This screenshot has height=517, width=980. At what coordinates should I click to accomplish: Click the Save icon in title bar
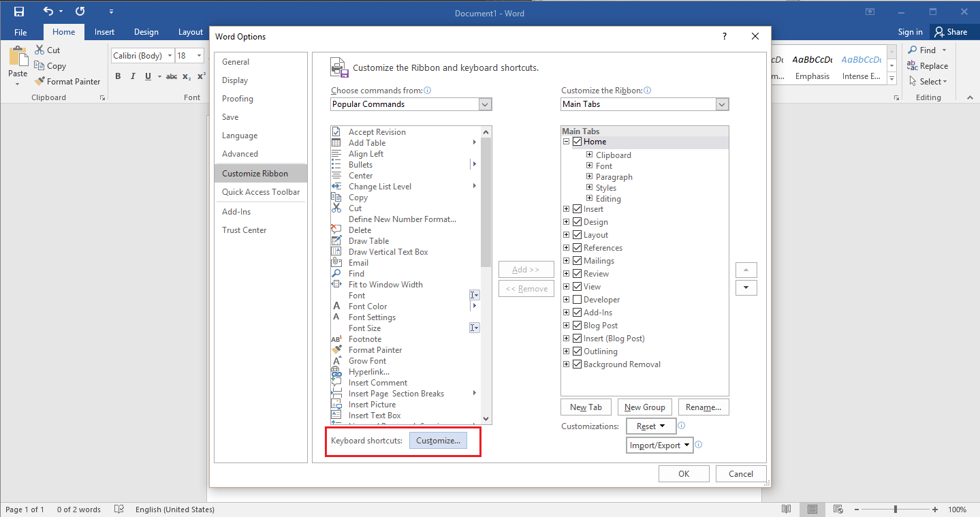18,12
